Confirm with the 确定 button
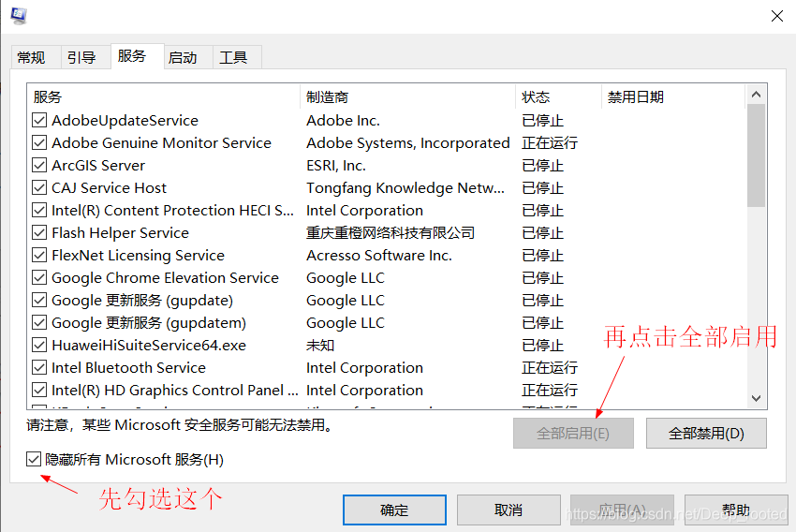The image size is (796, 532). tap(394, 510)
